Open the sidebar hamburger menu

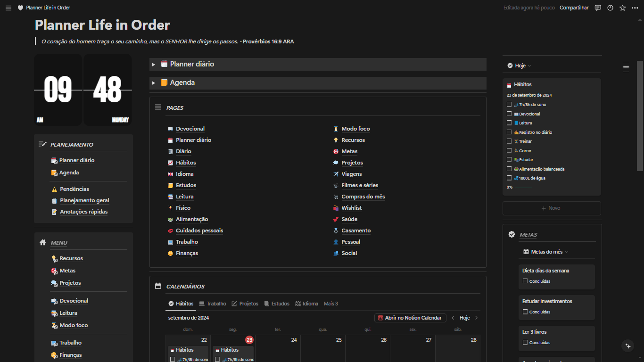click(x=8, y=8)
